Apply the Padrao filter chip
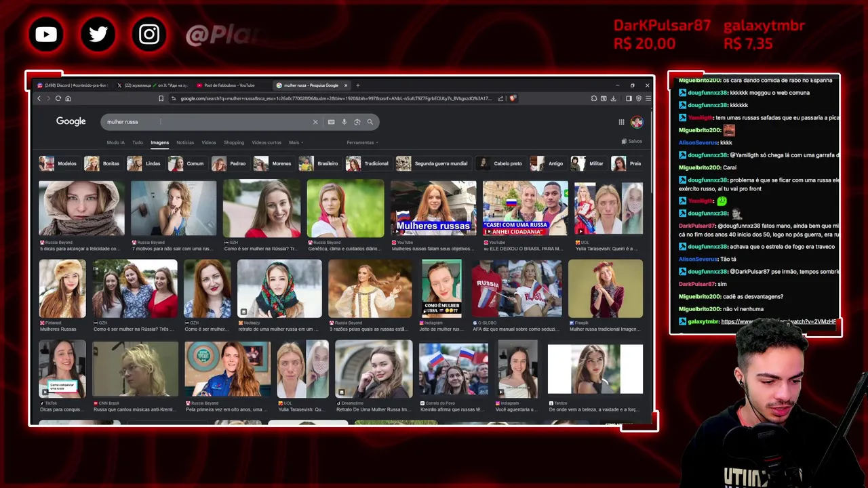The height and width of the screenshot is (488, 868). 229,163
